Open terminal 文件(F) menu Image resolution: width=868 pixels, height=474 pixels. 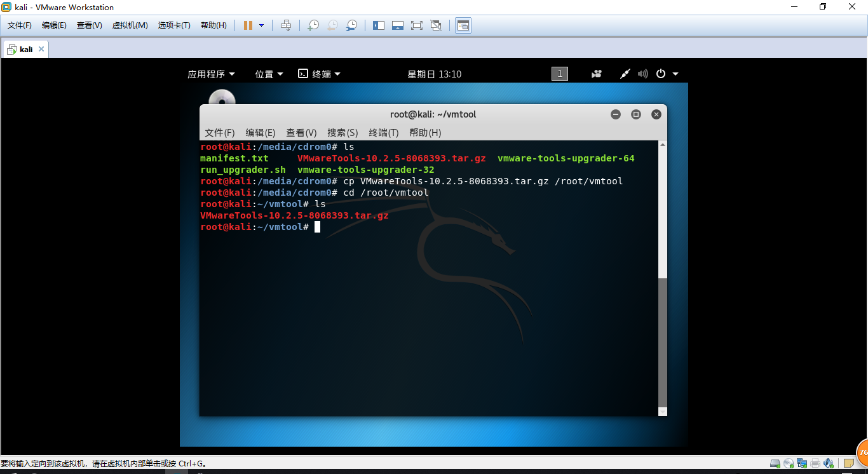[x=220, y=132]
